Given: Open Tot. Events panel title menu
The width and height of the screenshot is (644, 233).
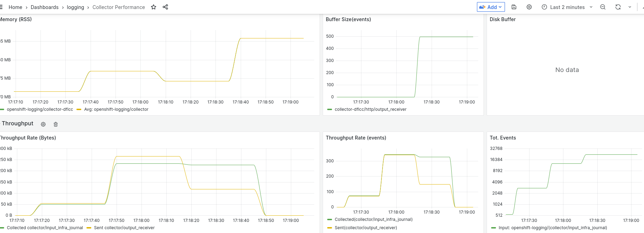Looking at the screenshot, I should point(503,138).
